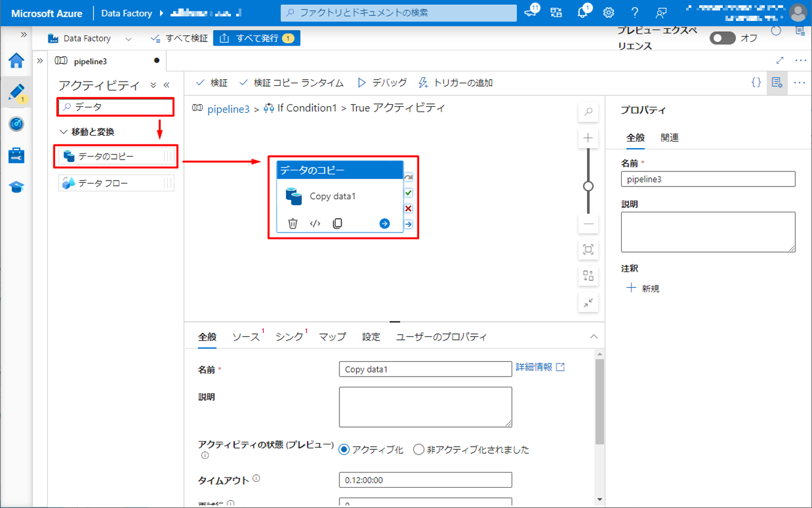Switch to the ソース tab

(x=246, y=337)
